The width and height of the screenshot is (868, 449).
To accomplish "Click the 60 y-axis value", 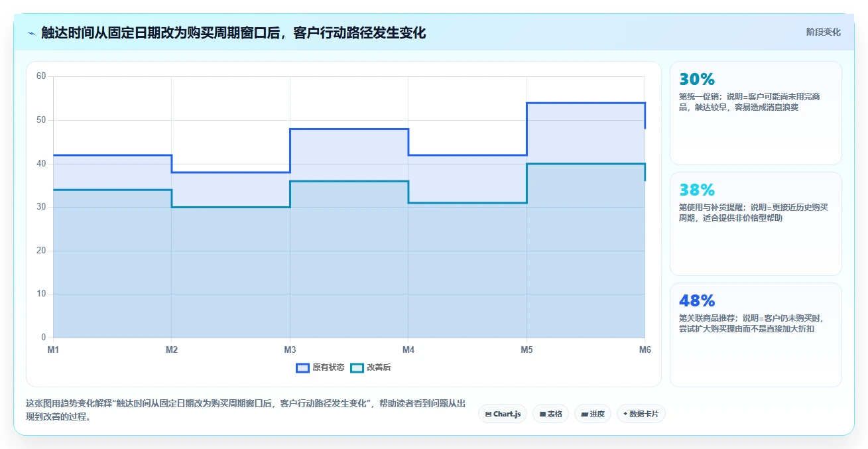I will pyautogui.click(x=41, y=76).
